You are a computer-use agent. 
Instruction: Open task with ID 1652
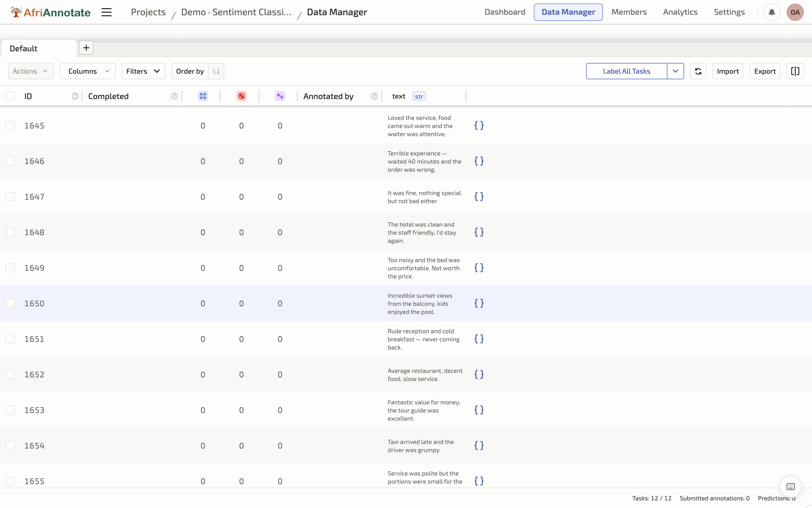click(x=34, y=374)
